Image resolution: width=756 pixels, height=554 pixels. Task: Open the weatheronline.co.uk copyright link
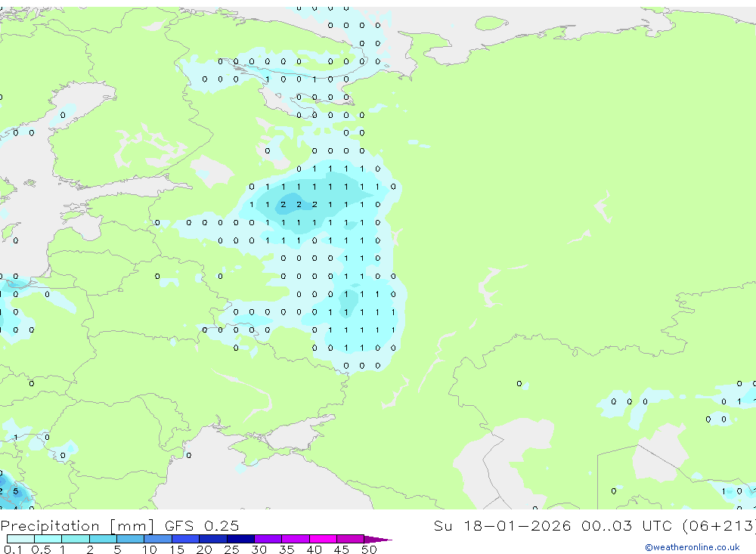click(692, 547)
